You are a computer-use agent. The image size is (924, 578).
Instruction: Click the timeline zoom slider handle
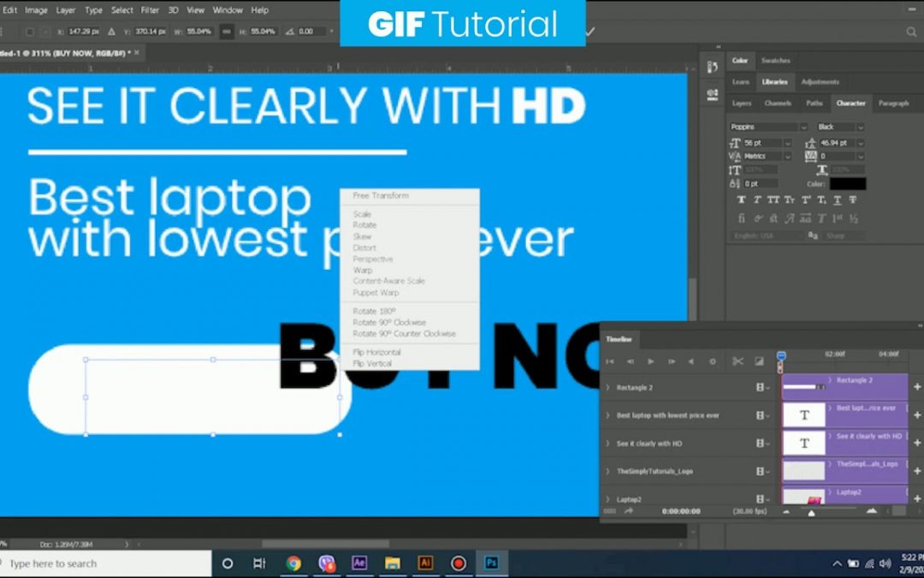click(x=811, y=514)
